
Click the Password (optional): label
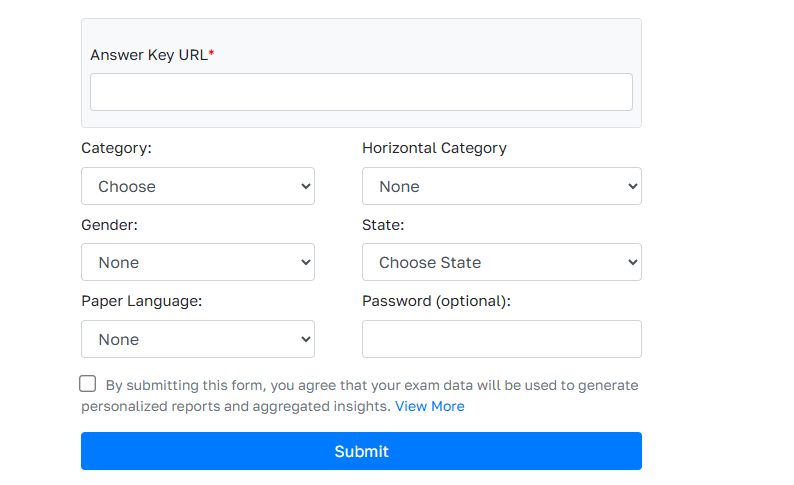point(436,301)
